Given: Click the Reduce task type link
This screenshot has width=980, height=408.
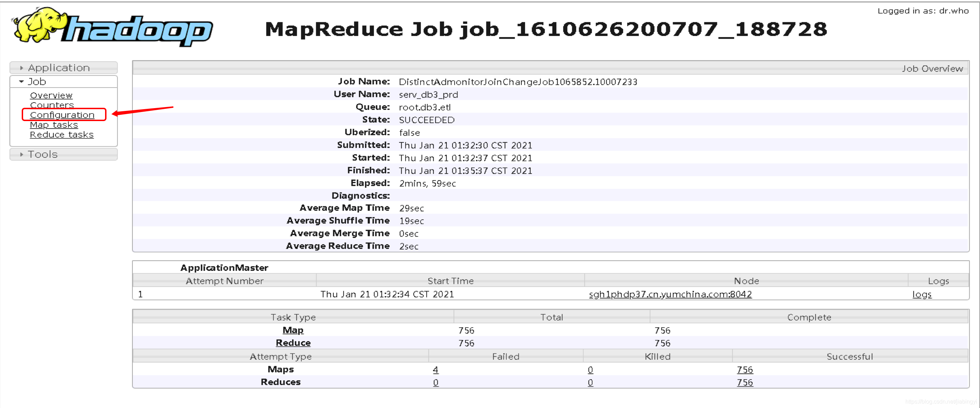Looking at the screenshot, I should pyautogui.click(x=293, y=343).
